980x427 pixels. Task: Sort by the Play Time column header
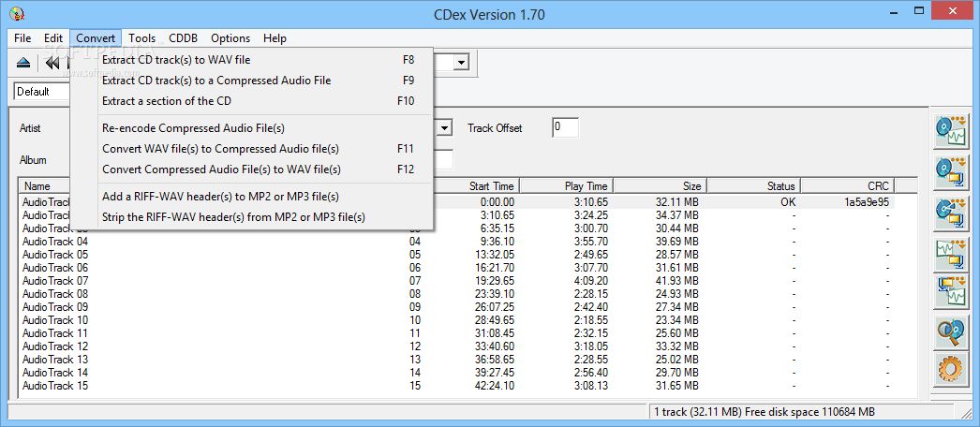566,186
